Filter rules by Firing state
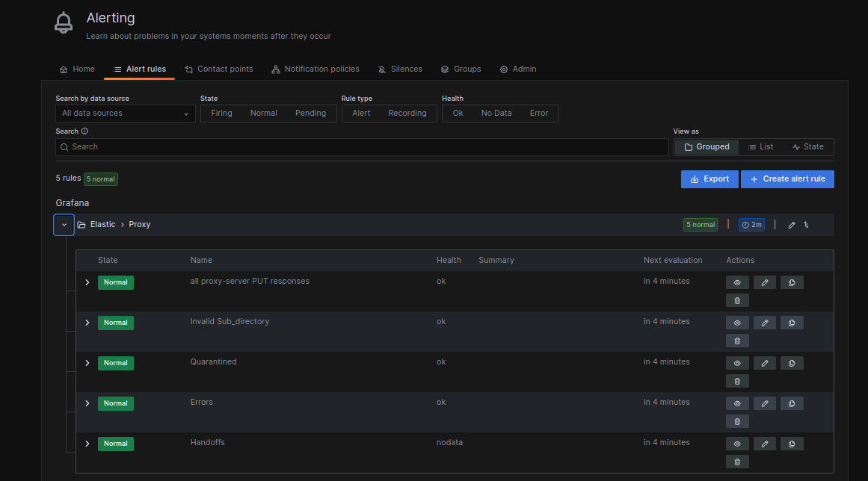The image size is (868, 481). point(221,114)
